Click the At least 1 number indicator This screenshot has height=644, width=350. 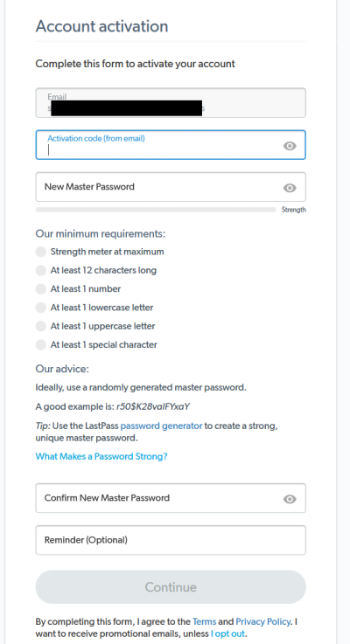point(41,288)
